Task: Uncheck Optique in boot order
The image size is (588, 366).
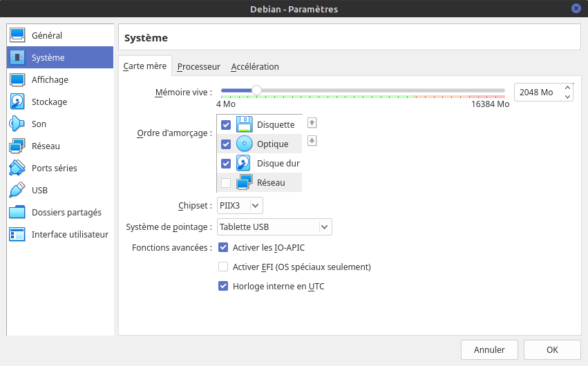Action: (x=226, y=144)
